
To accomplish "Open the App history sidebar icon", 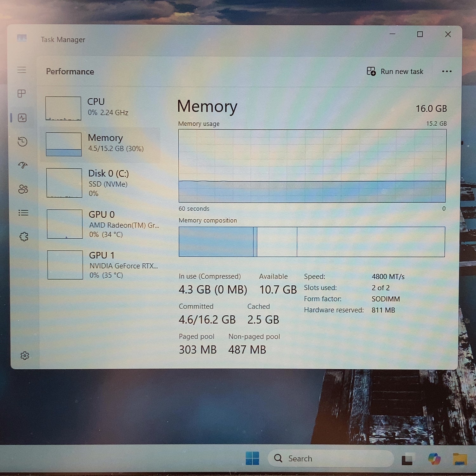I will click(x=22, y=142).
